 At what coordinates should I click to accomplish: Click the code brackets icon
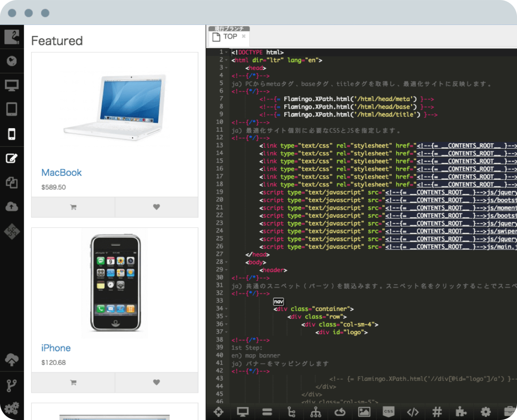(413, 412)
